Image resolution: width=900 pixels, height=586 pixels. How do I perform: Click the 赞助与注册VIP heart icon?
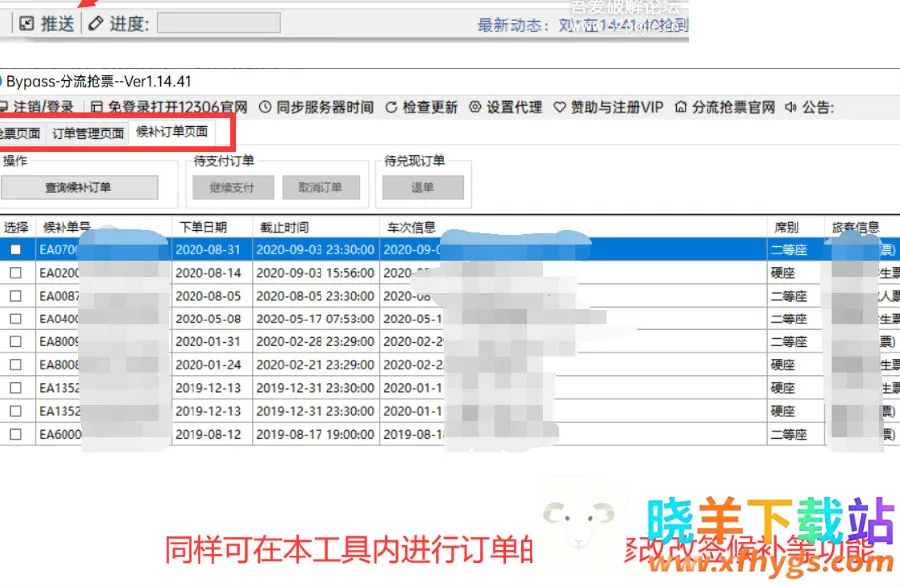tap(560, 107)
